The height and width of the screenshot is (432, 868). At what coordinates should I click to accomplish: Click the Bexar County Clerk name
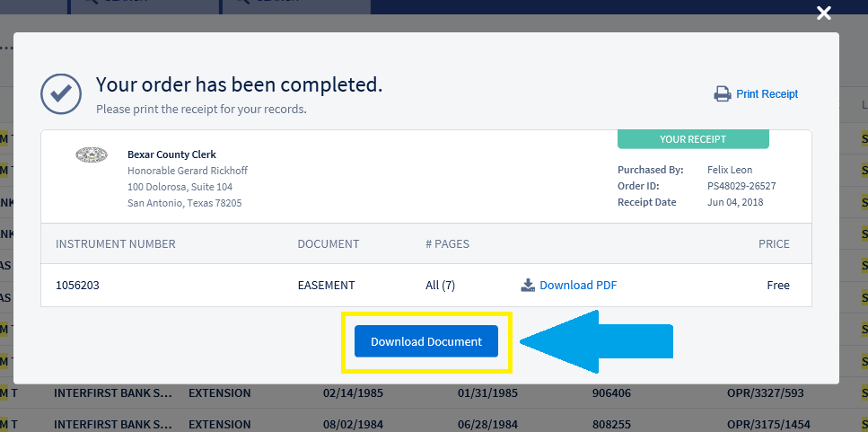171,154
